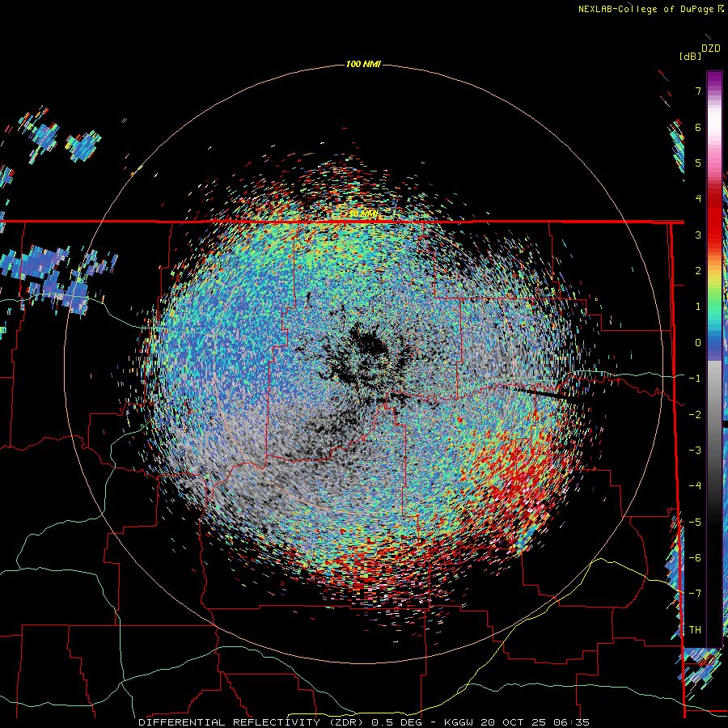The height and width of the screenshot is (728, 728).
Task: Click the -4 value on the color scale
Action: tap(695, 486)
